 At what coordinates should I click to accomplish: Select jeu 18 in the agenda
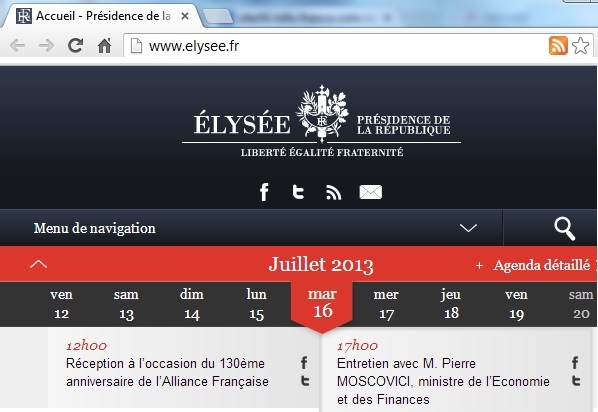[451, 304]
